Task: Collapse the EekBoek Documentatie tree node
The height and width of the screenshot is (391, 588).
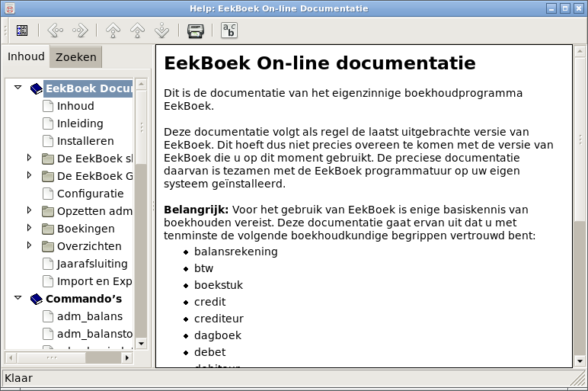Action: [x=18, y=88]
